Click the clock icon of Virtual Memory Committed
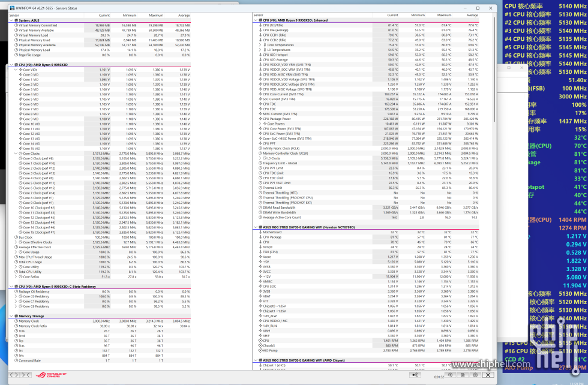588x385 pixels. tap(16, 25)
